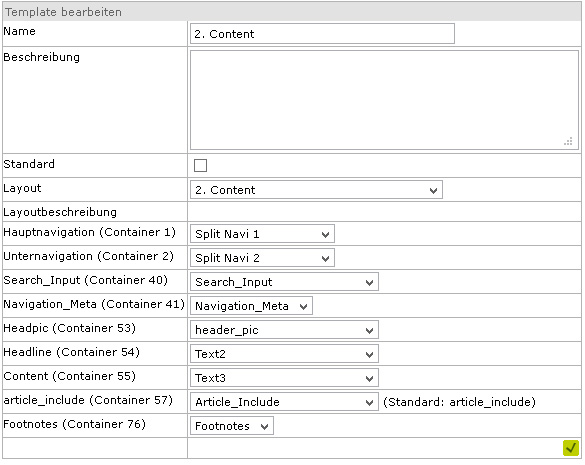Click the Template bearbeiten header bar
Image resolution: width=585 pixels, height=465 pixels.
(292, 12)
